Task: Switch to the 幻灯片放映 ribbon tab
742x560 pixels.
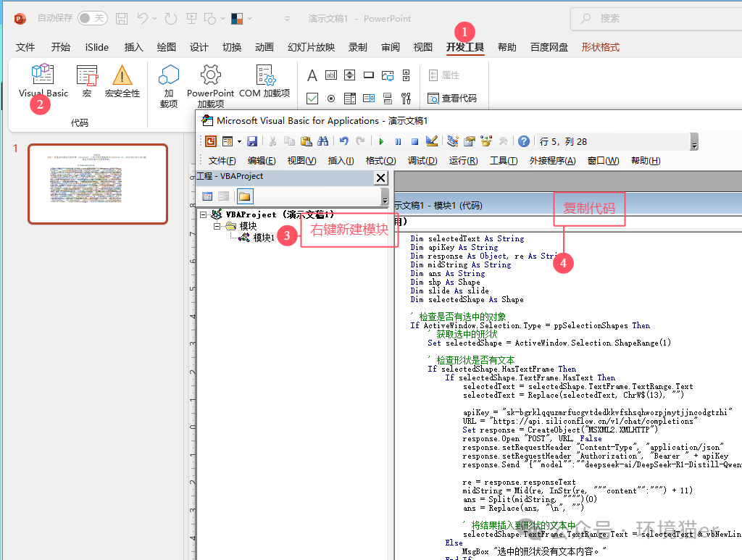Action: (311, 47)
